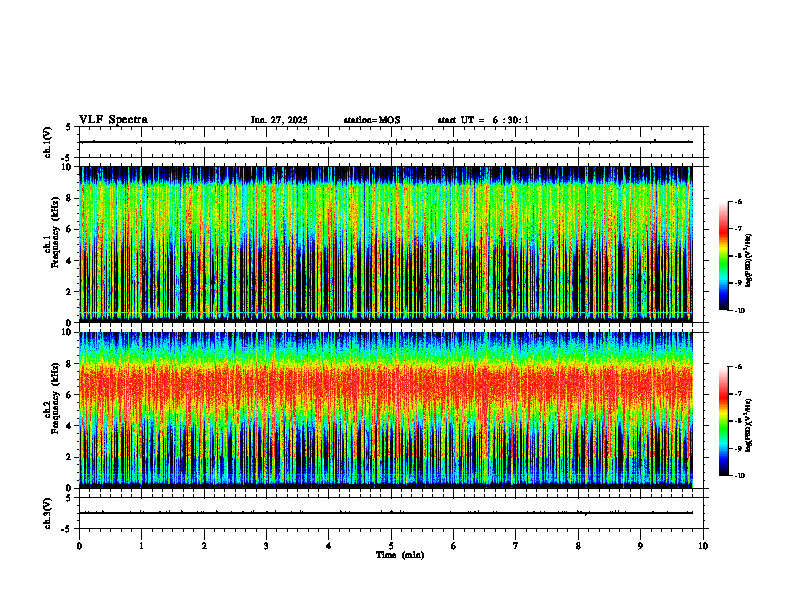The image size is (792, 612).
Task: Click the ch.2 color bar log(PSD) label
Action: point(749,425)
